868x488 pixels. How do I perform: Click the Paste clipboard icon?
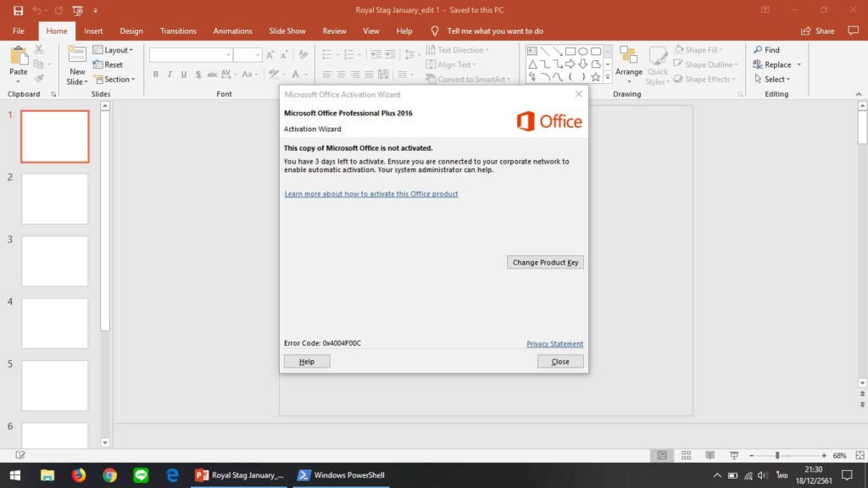[19, 57]
